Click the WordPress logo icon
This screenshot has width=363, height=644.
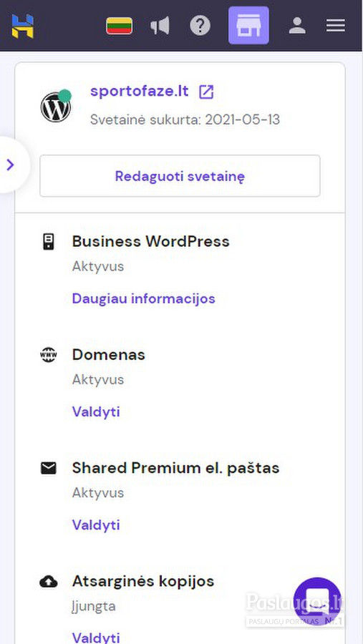(56, 107)
